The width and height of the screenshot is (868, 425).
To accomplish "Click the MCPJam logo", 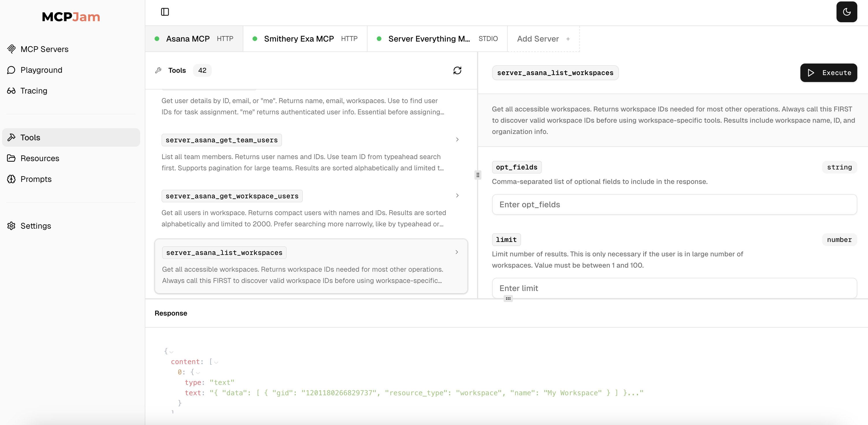I will [x=71, y=17].
